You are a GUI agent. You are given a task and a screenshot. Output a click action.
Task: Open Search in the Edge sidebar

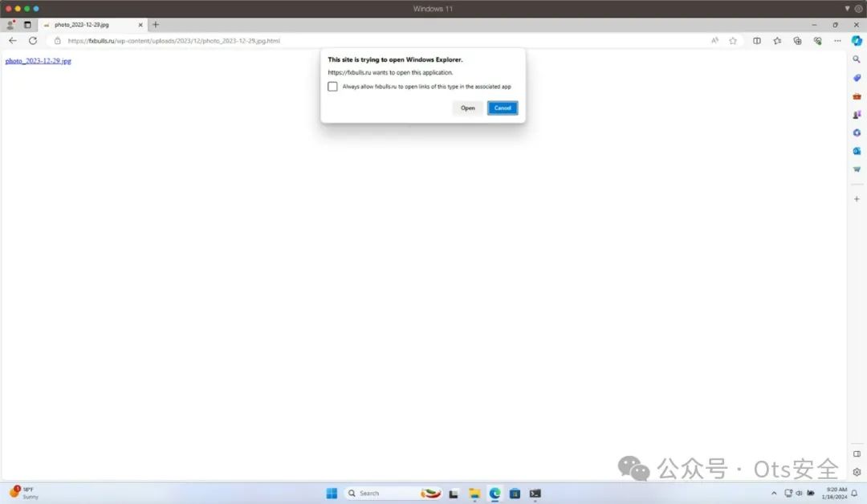(x=857, y=59)
